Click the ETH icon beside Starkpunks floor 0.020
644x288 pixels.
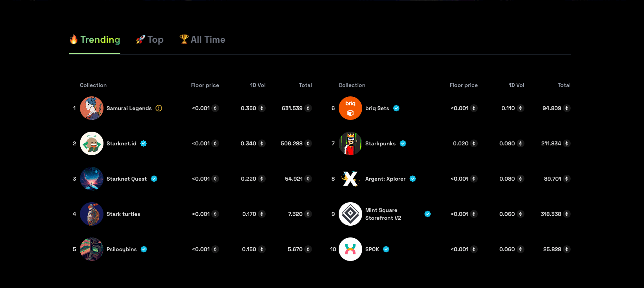(474, 143)
